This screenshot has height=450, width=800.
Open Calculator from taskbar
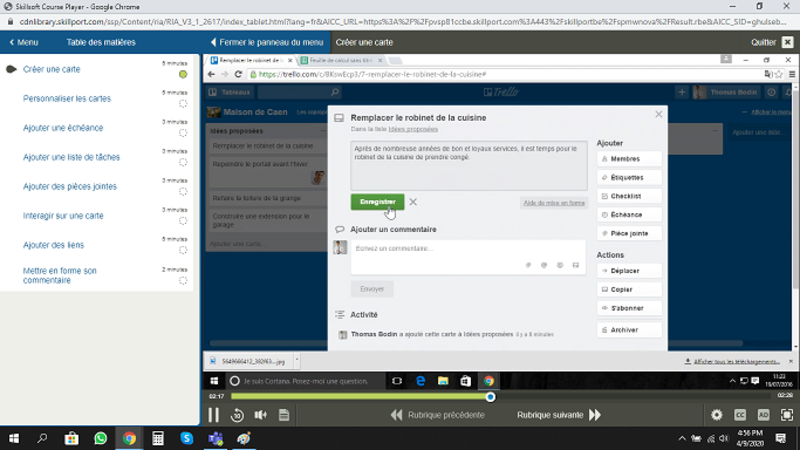click(158, 438)
